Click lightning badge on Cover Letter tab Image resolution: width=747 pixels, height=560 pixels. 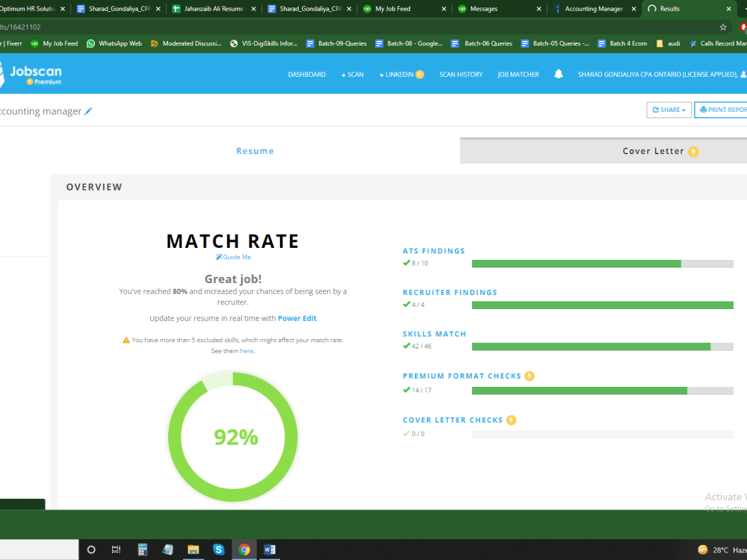pos(694,152)
